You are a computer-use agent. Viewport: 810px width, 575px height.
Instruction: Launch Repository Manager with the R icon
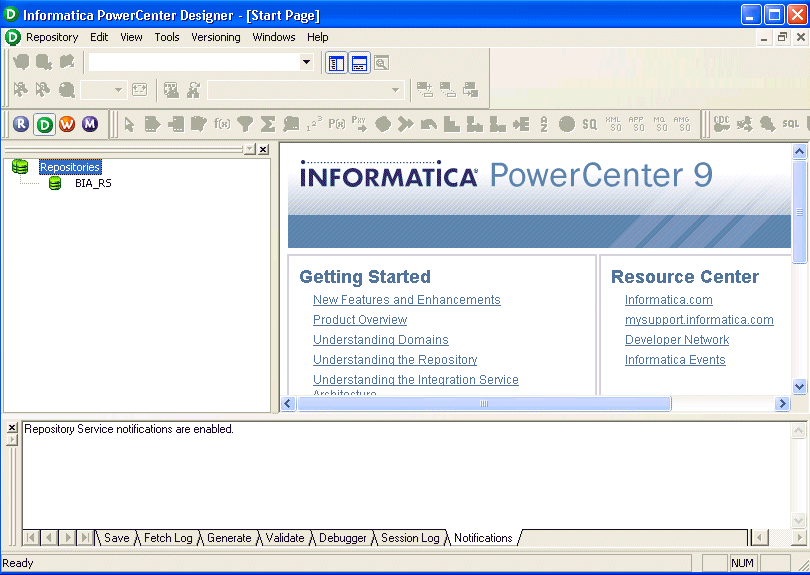21,124
